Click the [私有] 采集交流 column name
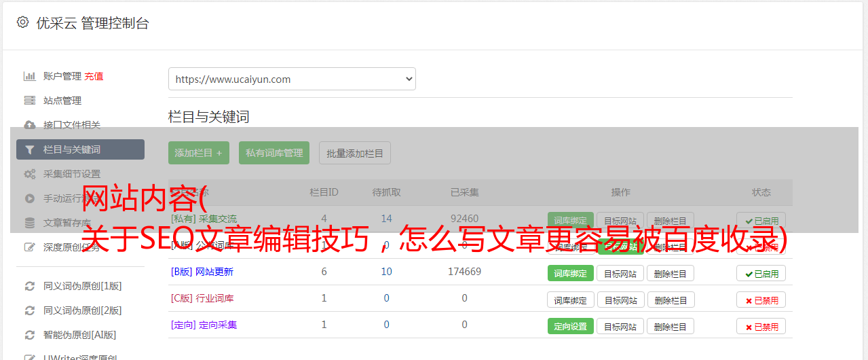 click(204, 219)
